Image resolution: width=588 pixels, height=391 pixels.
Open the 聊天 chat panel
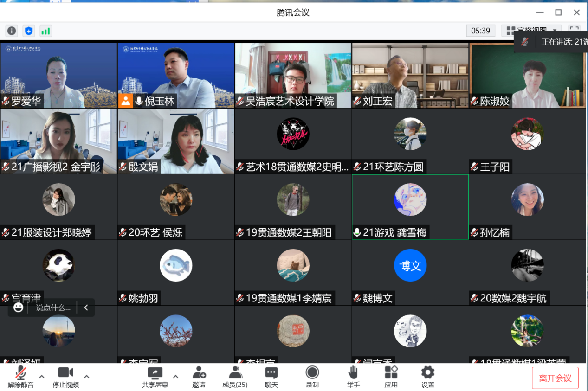(x=271, y=377)
